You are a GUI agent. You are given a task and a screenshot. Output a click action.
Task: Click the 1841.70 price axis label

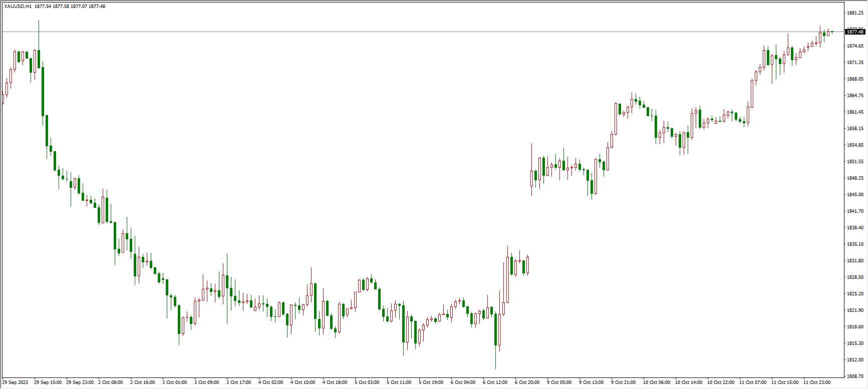[854, 211]
